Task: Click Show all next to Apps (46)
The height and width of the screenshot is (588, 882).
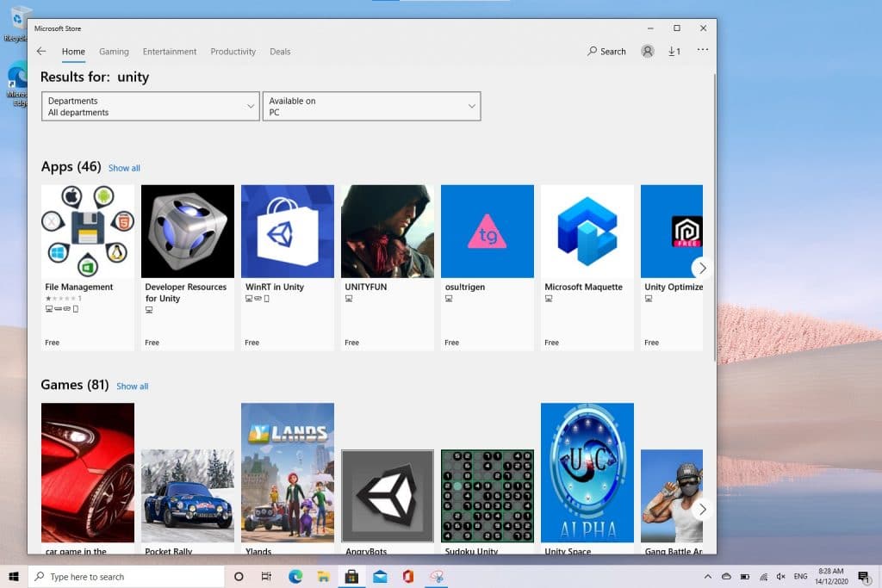Action: coord(124,168)
